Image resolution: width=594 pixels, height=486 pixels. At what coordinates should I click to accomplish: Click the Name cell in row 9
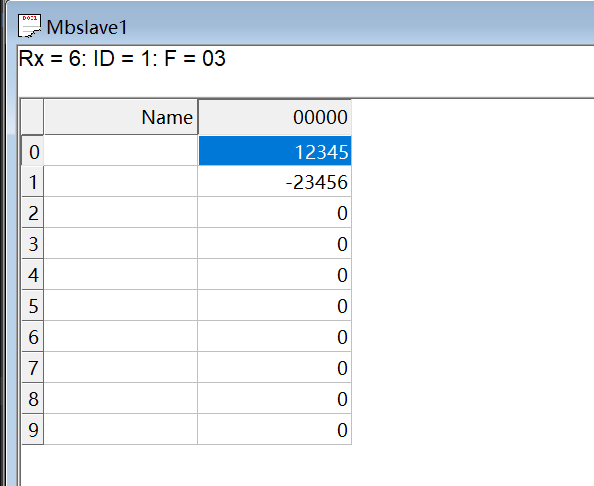tap(121, 430)
